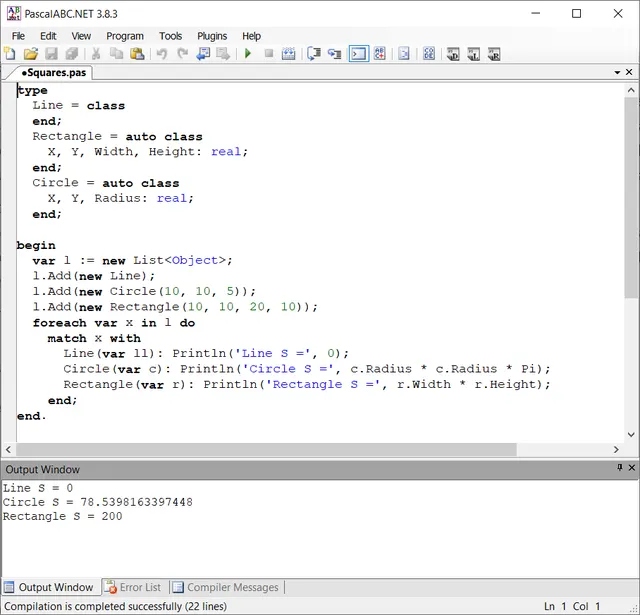Open the Help menu
The height and width of the screenshot is (615, 640).
251,36
